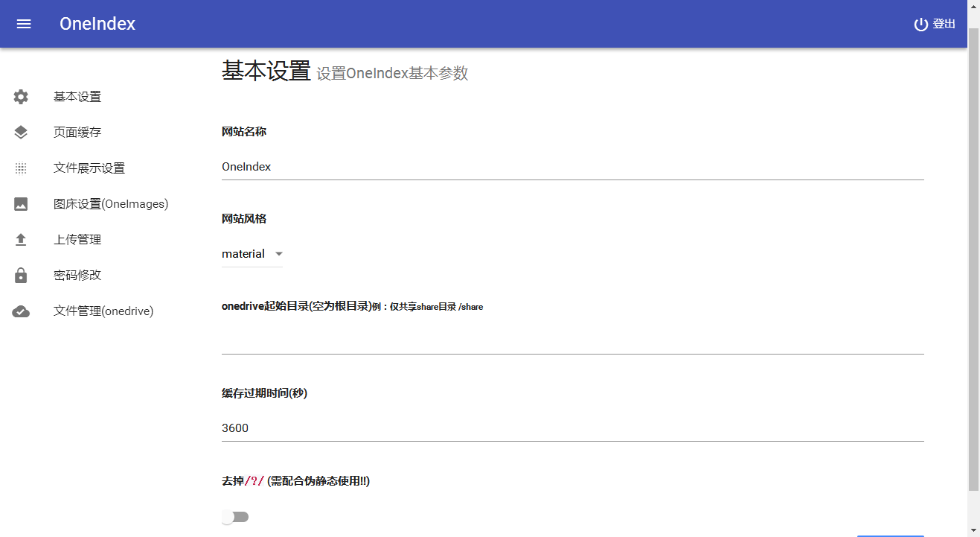The image size is (980, 537).
Task: Click the 登出 logout link
Action: (935, 24)
